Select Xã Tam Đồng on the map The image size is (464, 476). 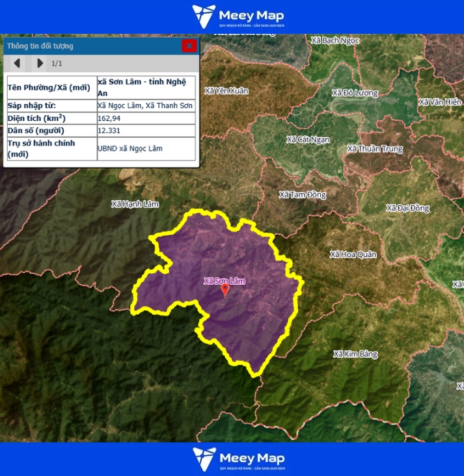[x=302, y=194]
